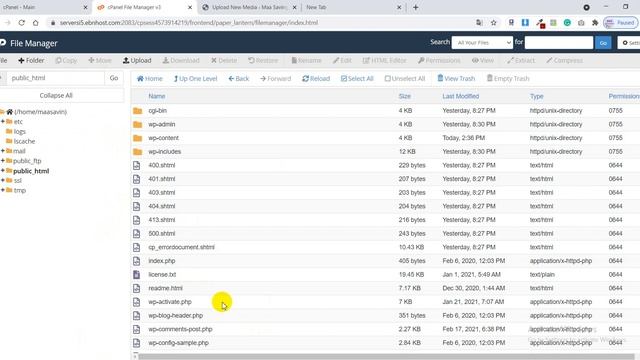
Task: Click the Compress toolbar item
Action: coord(564,60)
